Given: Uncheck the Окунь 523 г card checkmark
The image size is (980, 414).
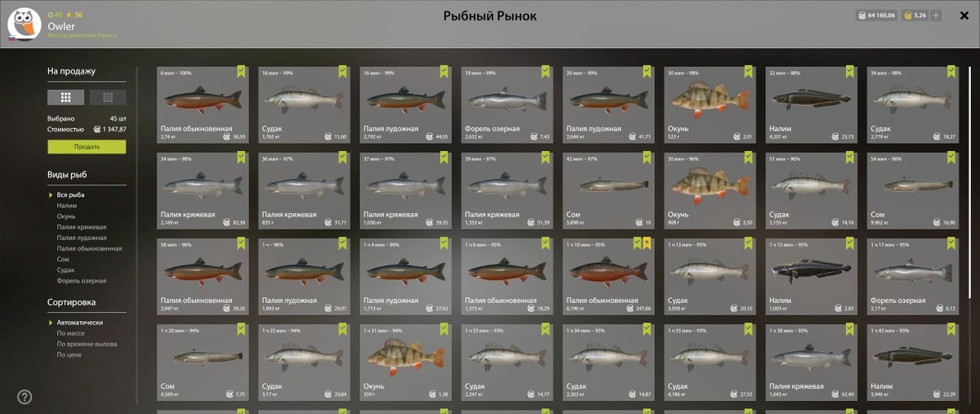Looking at the screenshot, I should pos(750,72).
